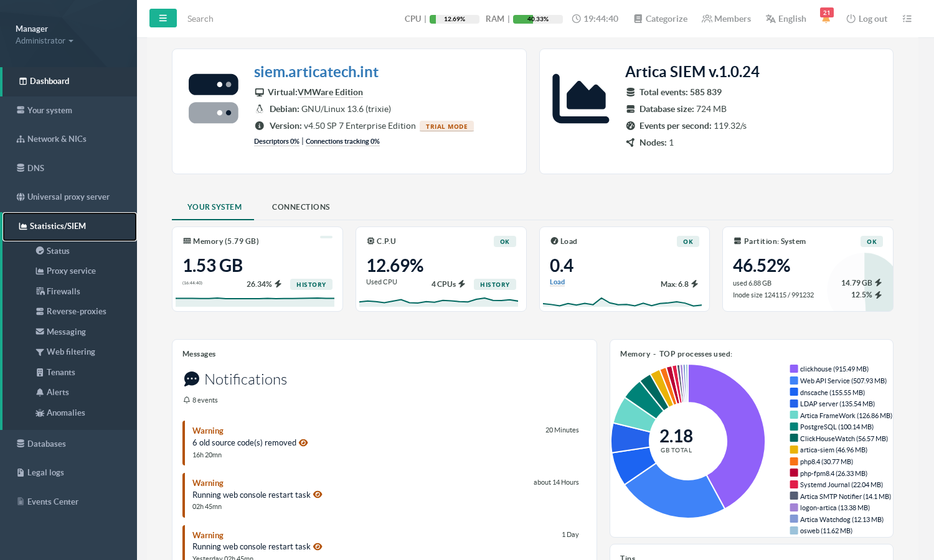Open C.P.U HISTORY button

point(495,284)
